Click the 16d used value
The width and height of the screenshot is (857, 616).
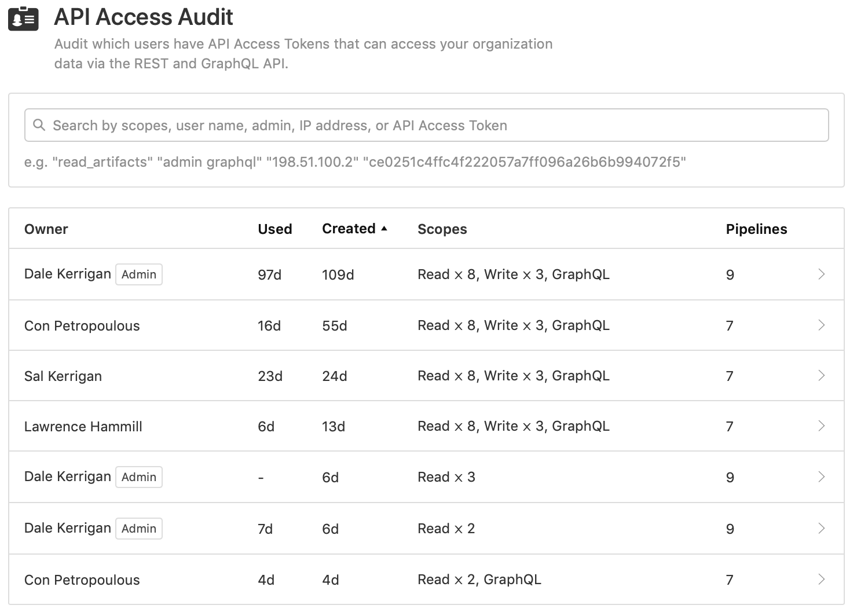269,326
